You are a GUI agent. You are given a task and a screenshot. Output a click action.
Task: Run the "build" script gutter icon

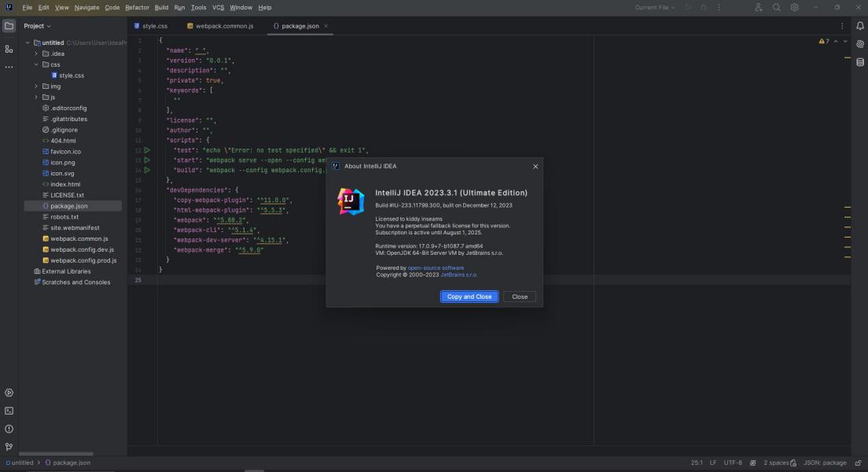point(147,170)
